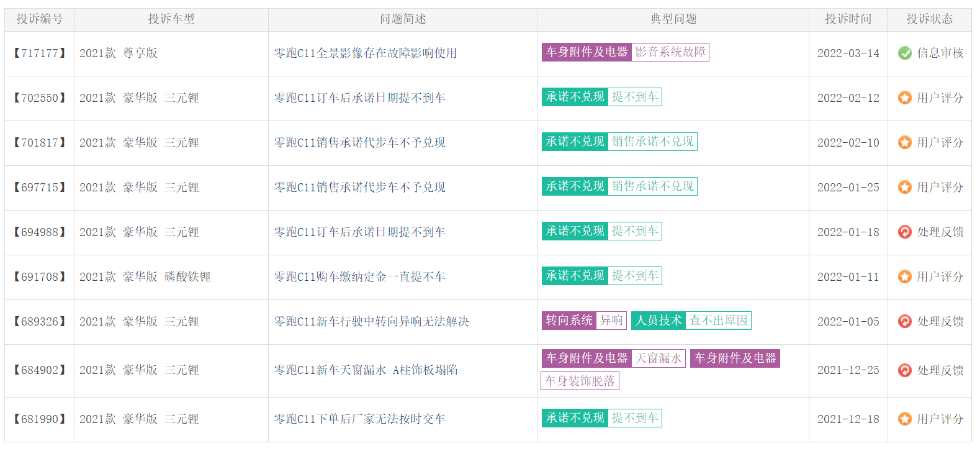Open description 零跑C11下单后厂家无法按时交车
The height and width of the screenshot is (451, 980).
point(360,419)
